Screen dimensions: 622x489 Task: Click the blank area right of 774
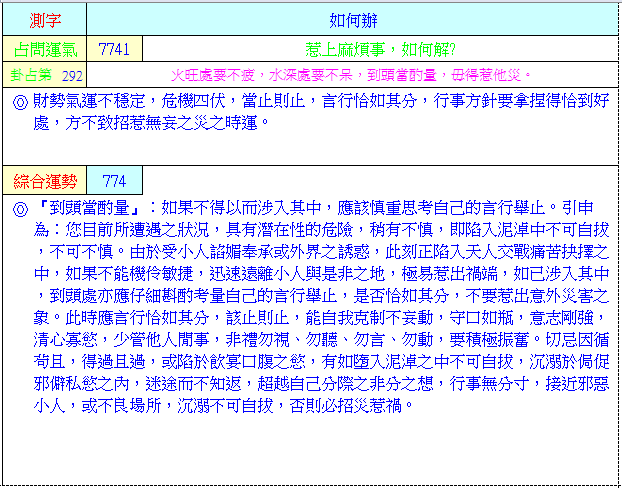pos(380,181)
